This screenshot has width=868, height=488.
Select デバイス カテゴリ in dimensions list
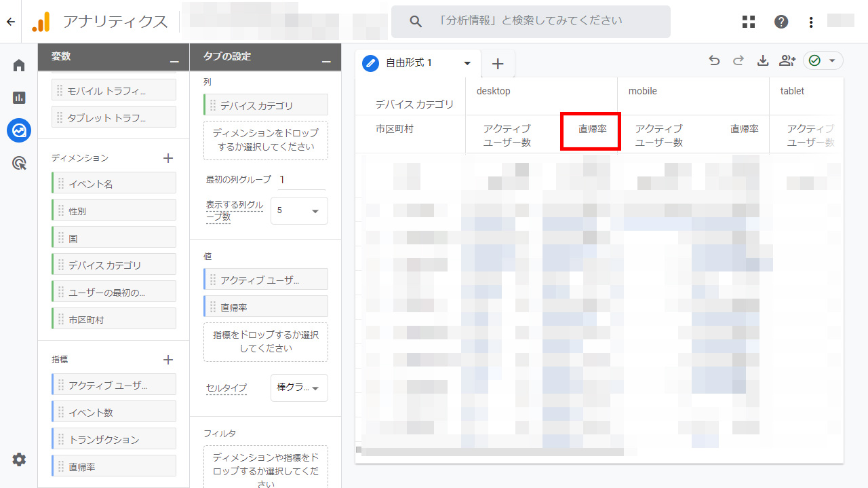tap(114, 265)
